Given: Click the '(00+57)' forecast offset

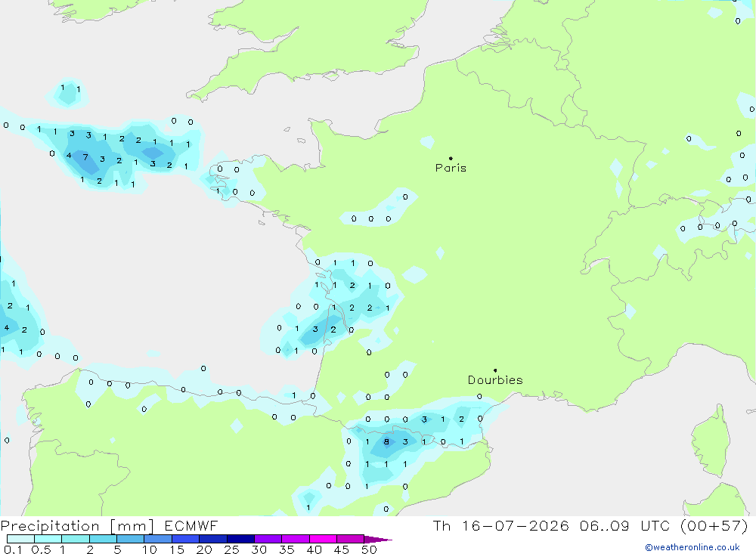Looking at the screenshot, I should pos(714,525).
